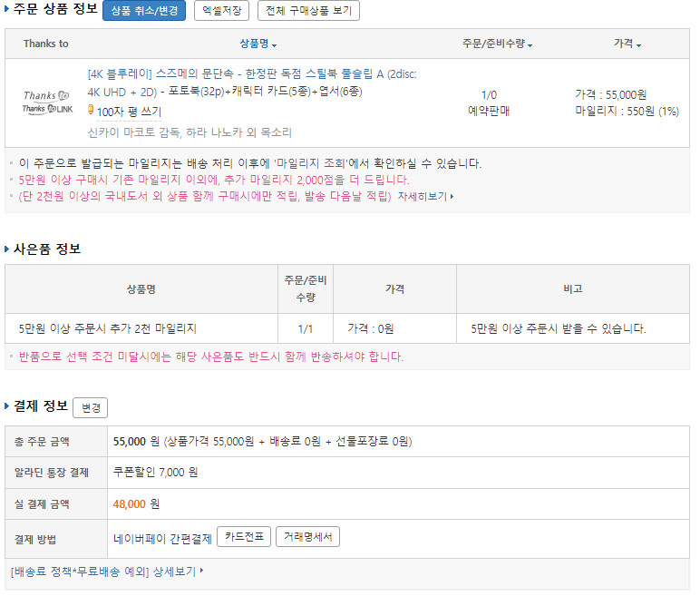Open the 4K 블루레이 스즈메의 문단속 product link
The height and width of the screenshot is (596, 700).
pyautogui.click(x=252, y=83)
